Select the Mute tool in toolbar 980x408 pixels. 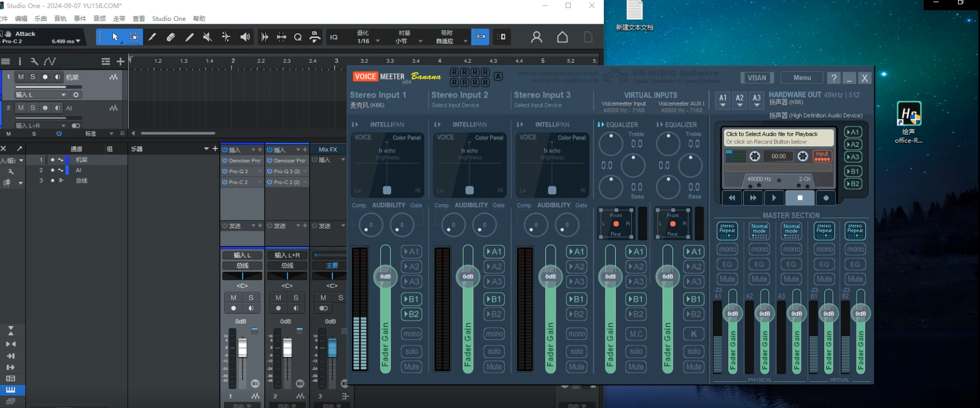(207, 37)
